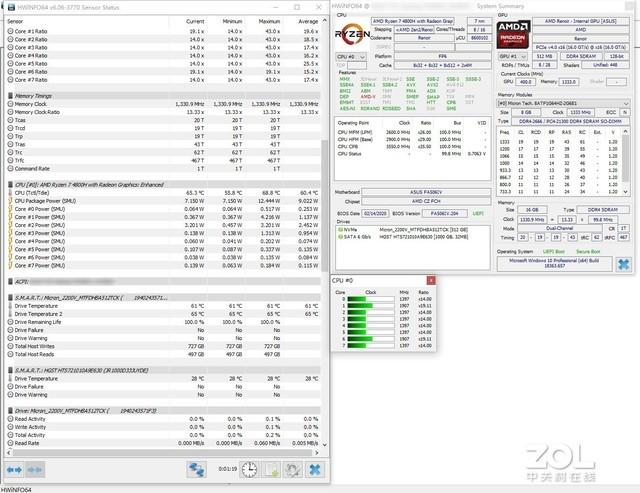
Task: Click the memory timing table scrollbar down arrow
Action: coord(625,191)
